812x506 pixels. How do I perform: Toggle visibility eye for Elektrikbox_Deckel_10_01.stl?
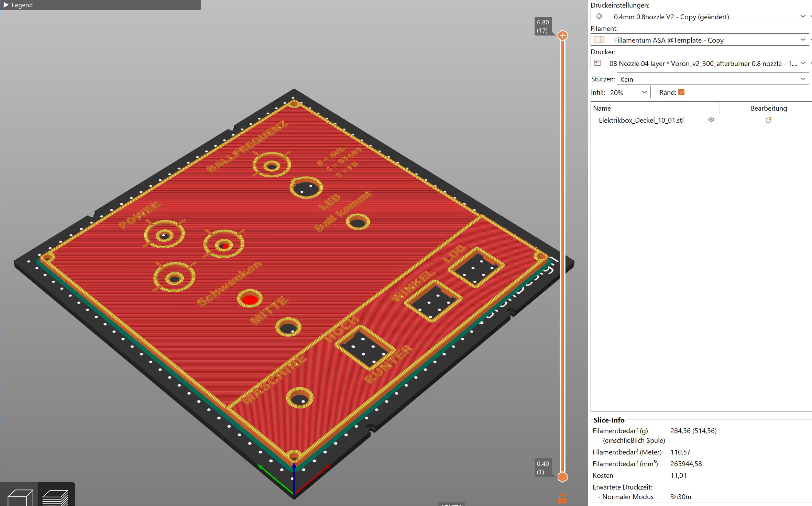point(711,120)
